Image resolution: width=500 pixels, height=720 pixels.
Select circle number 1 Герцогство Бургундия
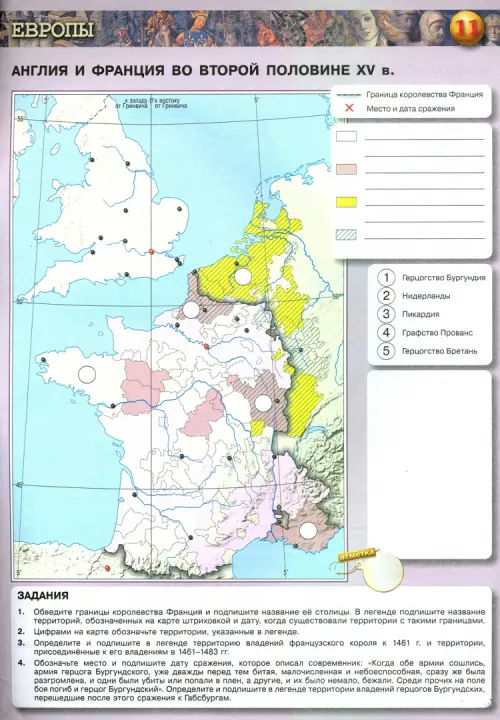[x=386, y=277]
